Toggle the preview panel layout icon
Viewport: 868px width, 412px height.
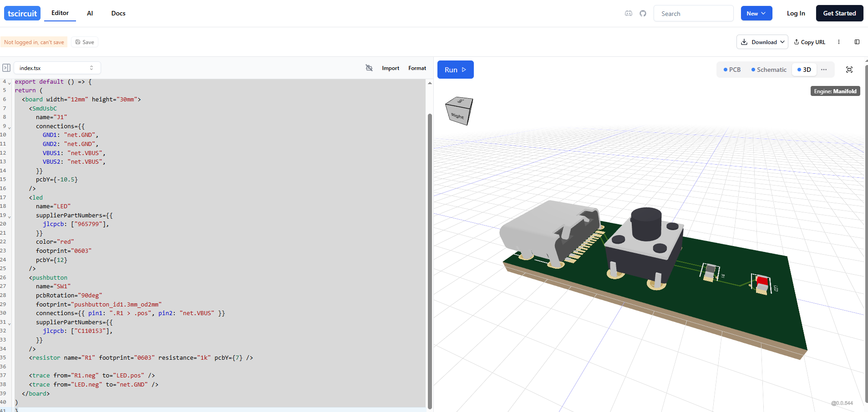857,42
